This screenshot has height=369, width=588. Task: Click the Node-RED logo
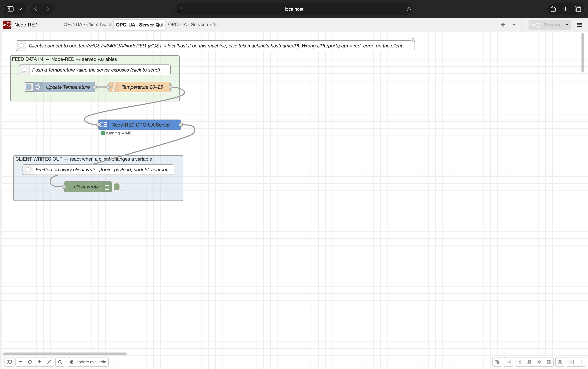(7, 25)
